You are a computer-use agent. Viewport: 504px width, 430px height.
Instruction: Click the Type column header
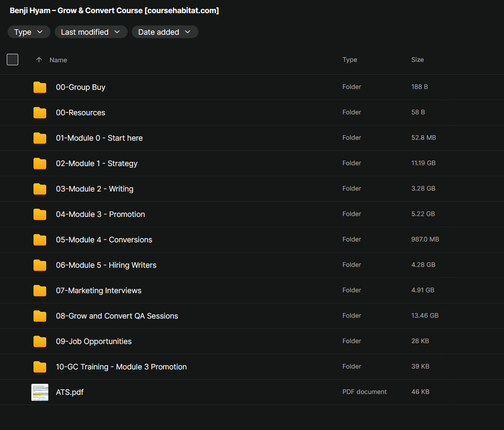tap(350, 60)
